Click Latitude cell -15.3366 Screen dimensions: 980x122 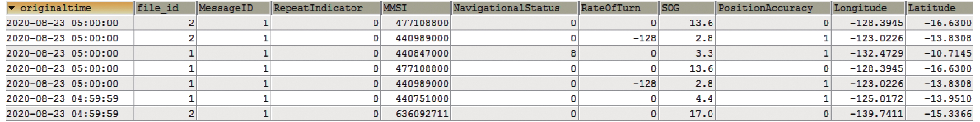pyautogui.click(x=939, y=114)
